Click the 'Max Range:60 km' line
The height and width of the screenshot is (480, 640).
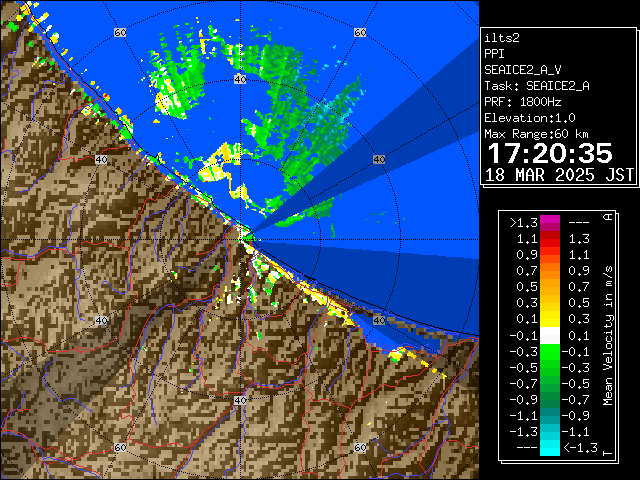pyautogui.click(x=536, y=134)
